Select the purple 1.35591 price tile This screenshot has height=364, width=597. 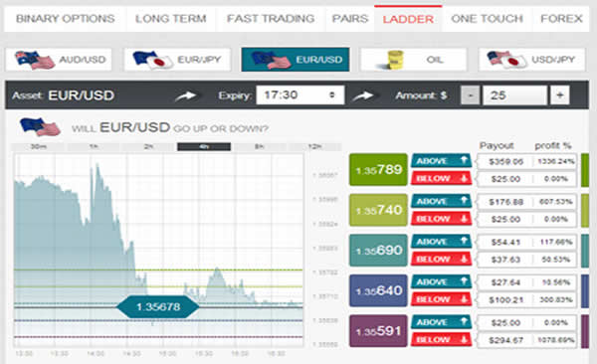(378, 331)
